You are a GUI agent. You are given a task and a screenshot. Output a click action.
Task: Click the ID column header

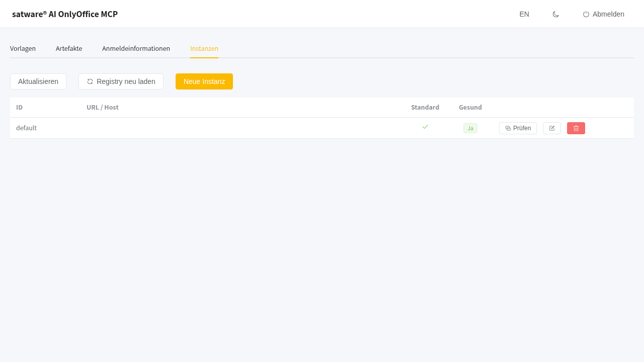click(19, 107)
